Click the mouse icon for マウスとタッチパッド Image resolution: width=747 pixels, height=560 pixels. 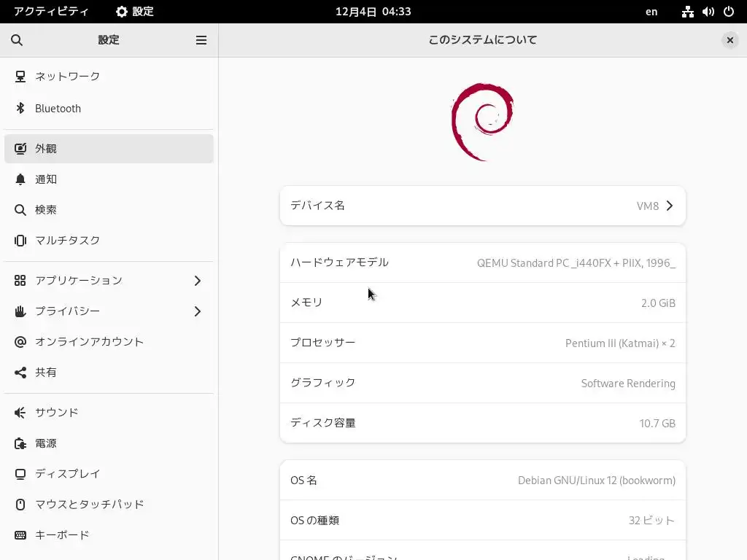[20, 505]
